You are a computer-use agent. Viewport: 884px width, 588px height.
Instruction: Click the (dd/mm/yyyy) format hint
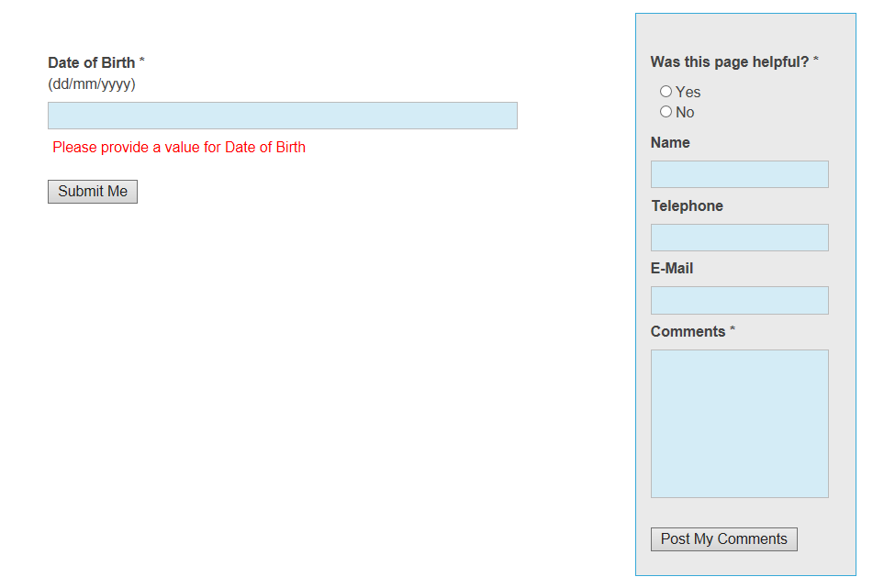click(x=92, y=83)
